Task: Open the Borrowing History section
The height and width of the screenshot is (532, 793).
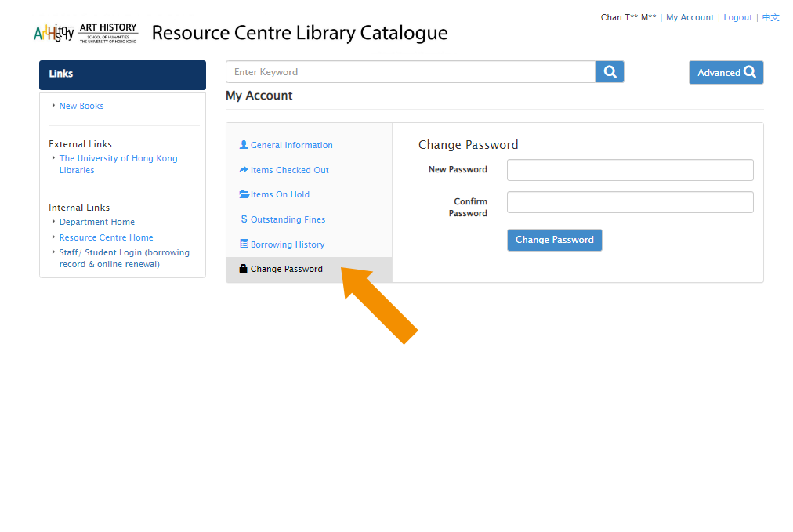Action: 287,244
